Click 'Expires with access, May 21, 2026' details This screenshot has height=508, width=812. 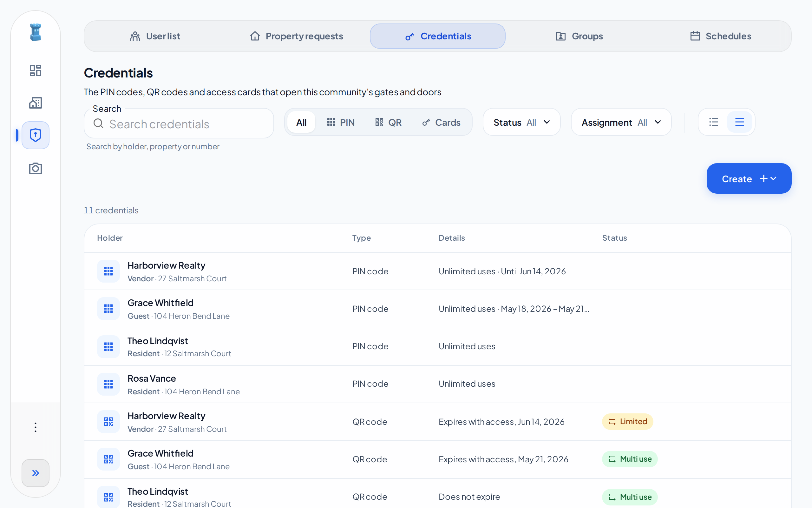[x=503, y=459]
